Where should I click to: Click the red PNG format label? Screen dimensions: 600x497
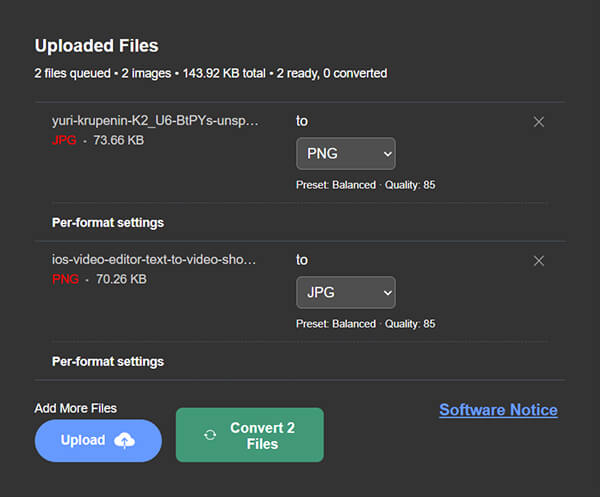pos(65,279)
